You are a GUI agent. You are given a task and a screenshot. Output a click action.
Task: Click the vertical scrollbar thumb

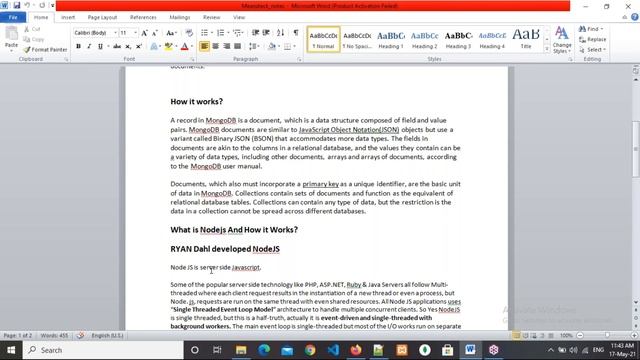pos(636,149)
